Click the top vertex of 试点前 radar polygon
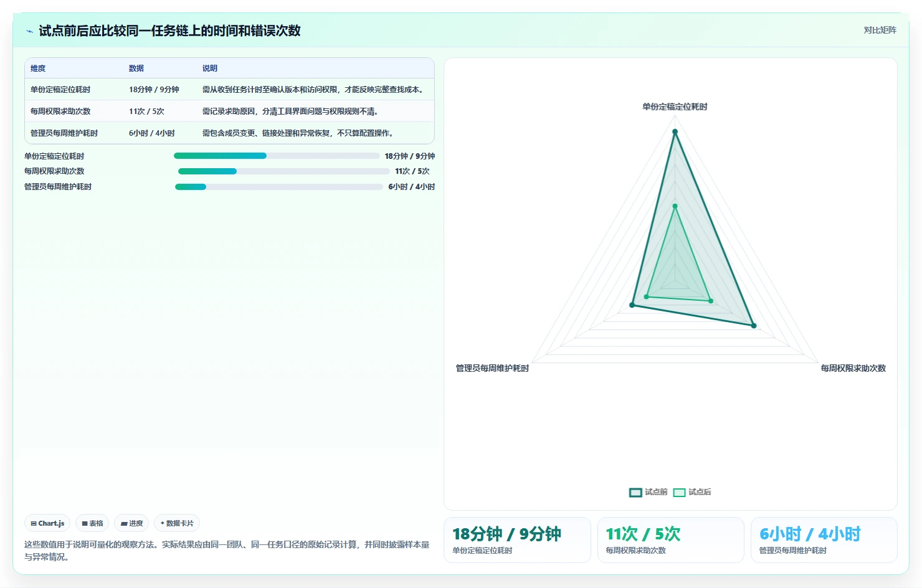The height and width of the screenshot is (588, 922). [x=675, y=131]
